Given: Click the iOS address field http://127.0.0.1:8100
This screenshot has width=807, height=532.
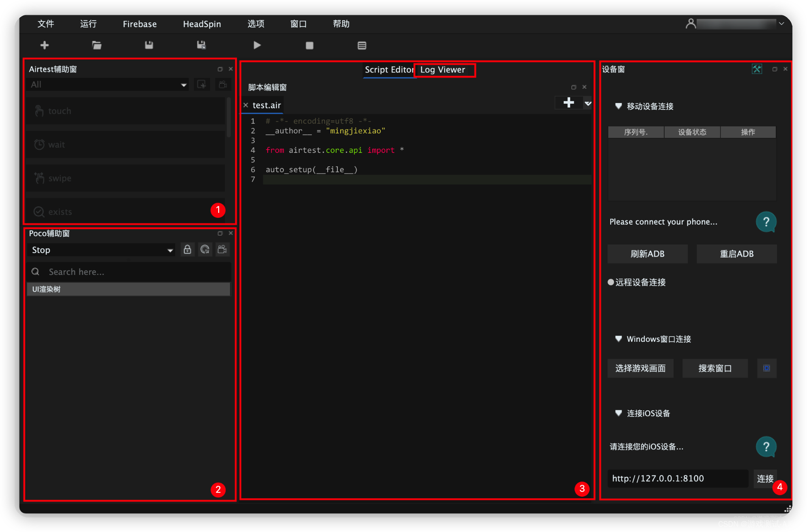Looking at the screenshot, I should pos(678,478).
